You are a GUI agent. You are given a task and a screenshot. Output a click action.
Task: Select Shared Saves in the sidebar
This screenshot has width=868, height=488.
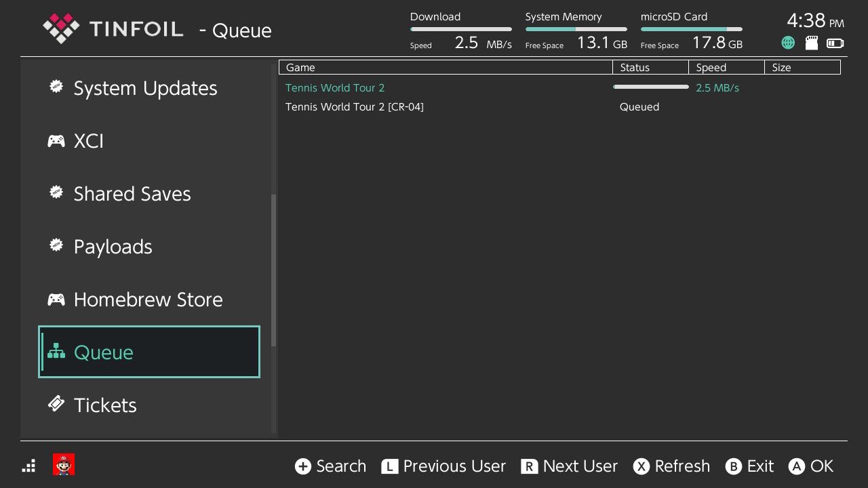point(149,194)
